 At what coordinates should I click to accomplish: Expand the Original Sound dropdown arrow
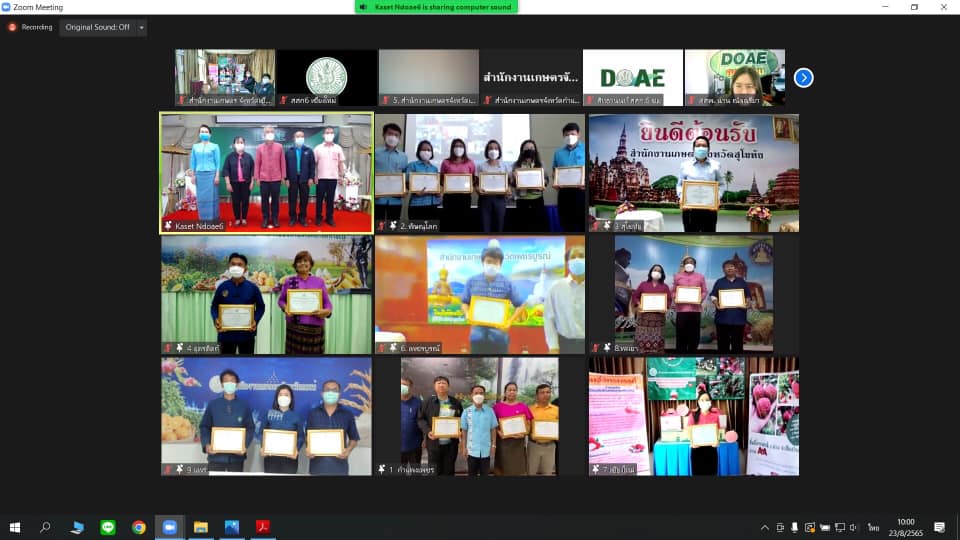[141, 27]
